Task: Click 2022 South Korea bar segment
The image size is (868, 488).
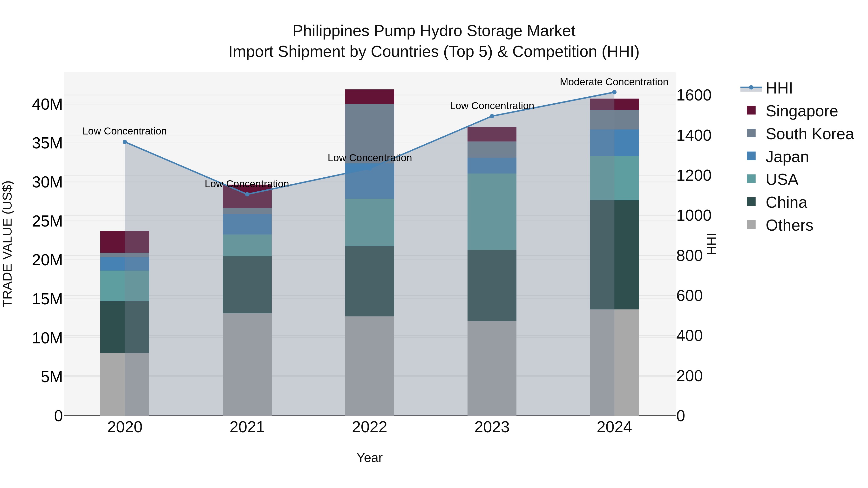Action: (x=370, y=134)
